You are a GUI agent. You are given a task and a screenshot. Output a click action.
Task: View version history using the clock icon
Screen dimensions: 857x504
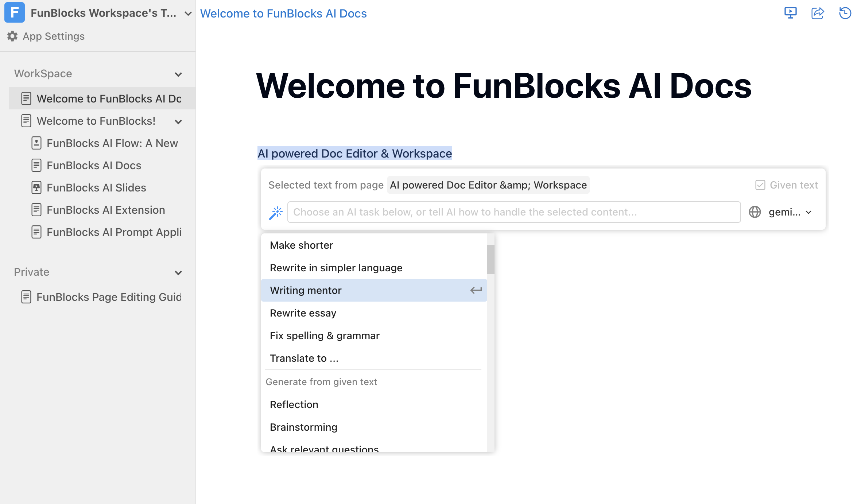844,13
